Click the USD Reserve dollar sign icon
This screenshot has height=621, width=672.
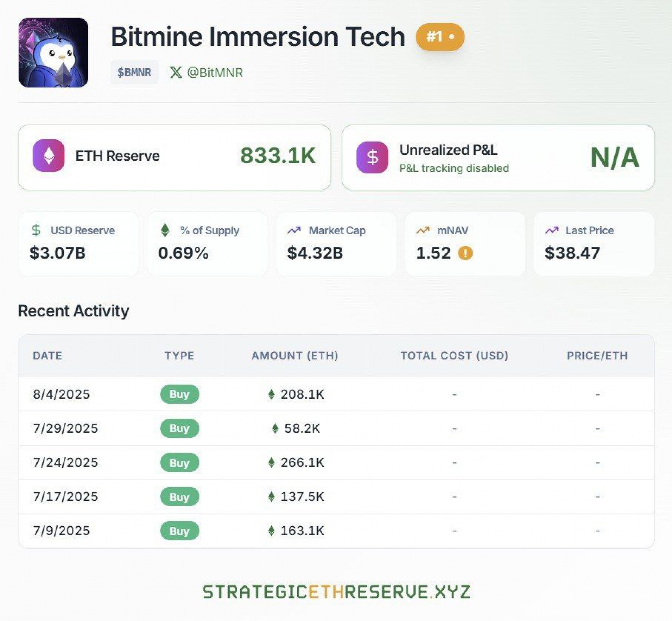point(36,230)
